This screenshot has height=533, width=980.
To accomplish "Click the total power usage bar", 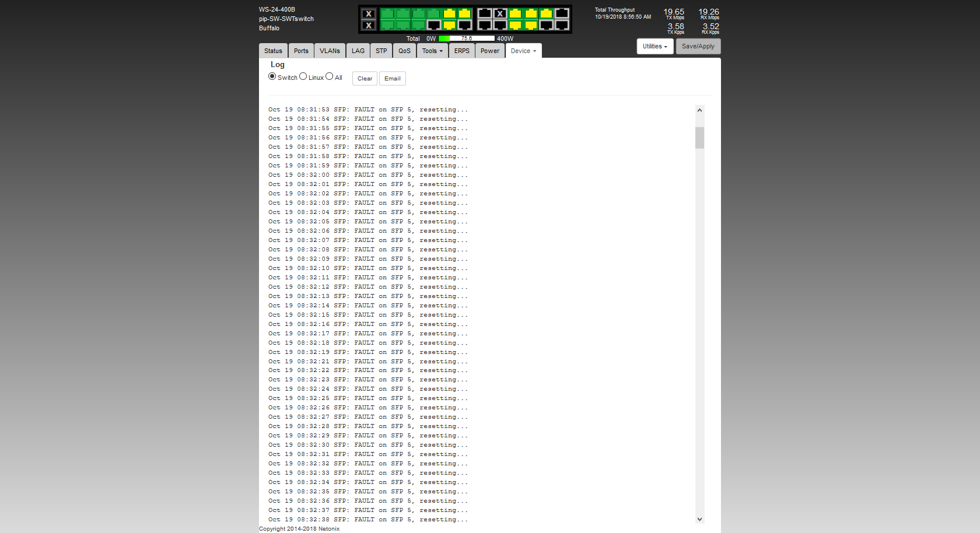I will coord(466,38).
